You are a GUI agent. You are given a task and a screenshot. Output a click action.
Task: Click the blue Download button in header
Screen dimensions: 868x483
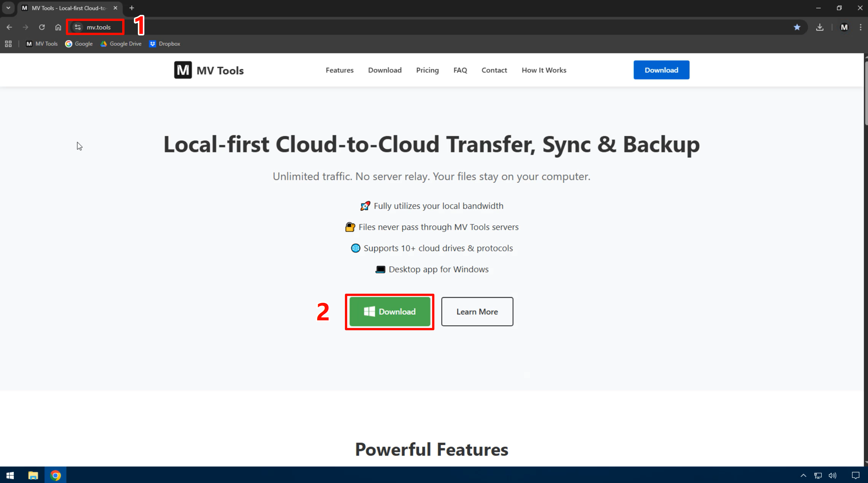click(661, 70)
